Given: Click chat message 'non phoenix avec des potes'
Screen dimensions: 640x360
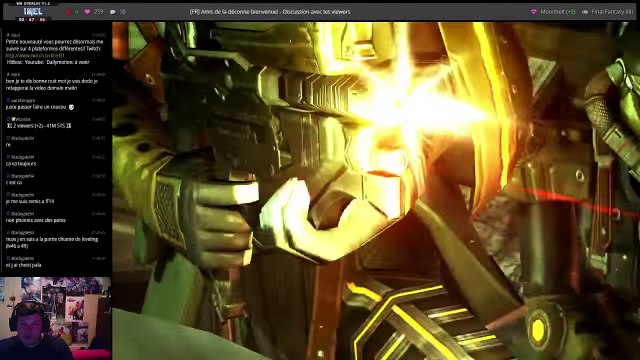Looking at the screenshot, I should coord(36,220).
